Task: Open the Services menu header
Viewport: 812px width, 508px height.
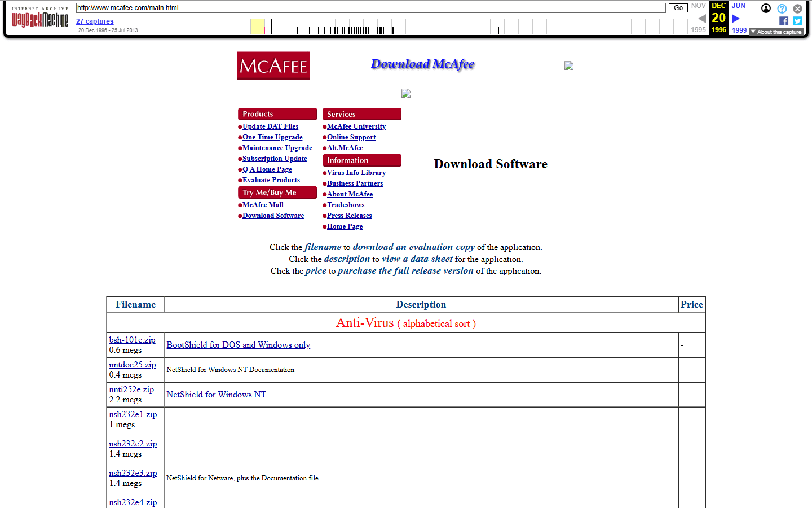Action: (362, 114)
